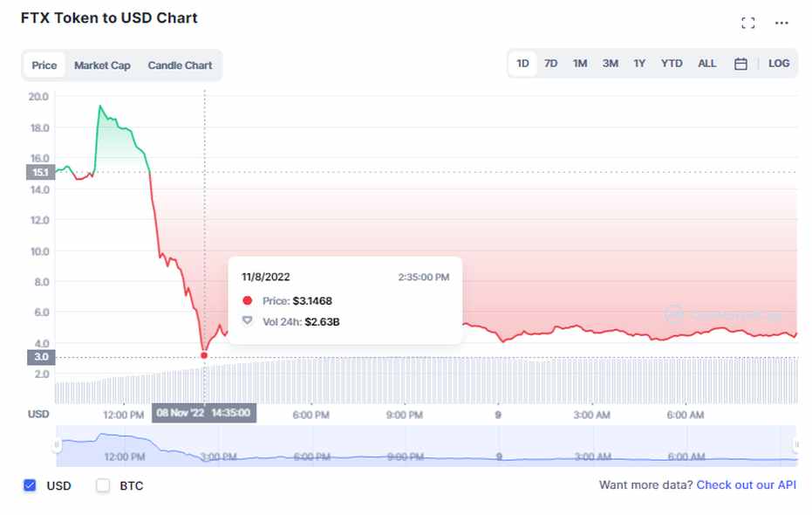The width and height of the screenshot is (812, 515).
Task: Click the red price data point marker
Action: 204,355
